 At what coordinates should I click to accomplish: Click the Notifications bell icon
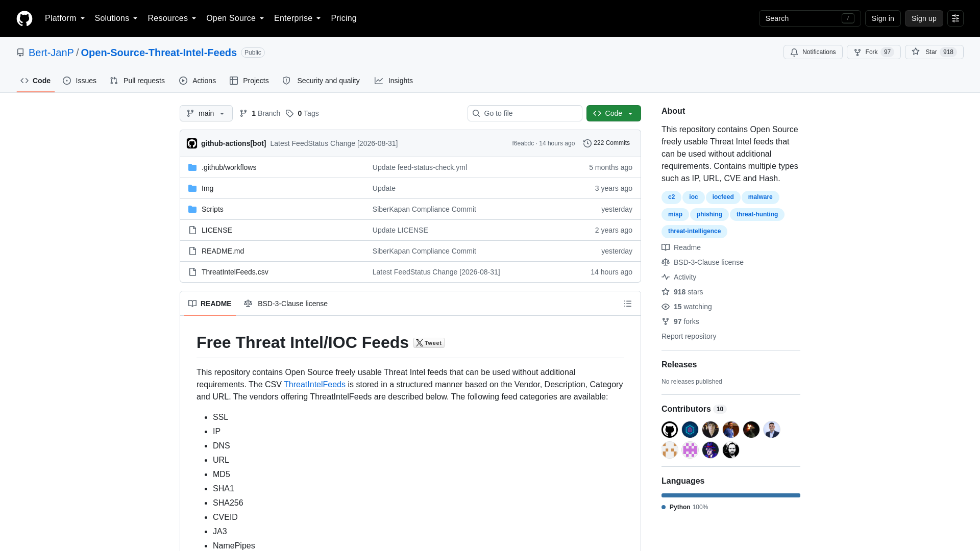[794, 52]
